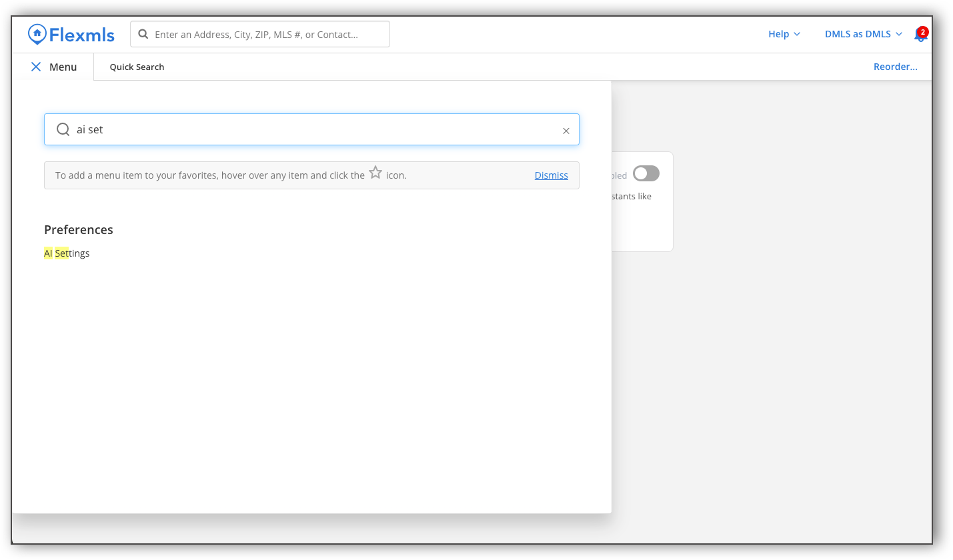
Task: Click inside the menu search field
Action: [x=313, y=129]
